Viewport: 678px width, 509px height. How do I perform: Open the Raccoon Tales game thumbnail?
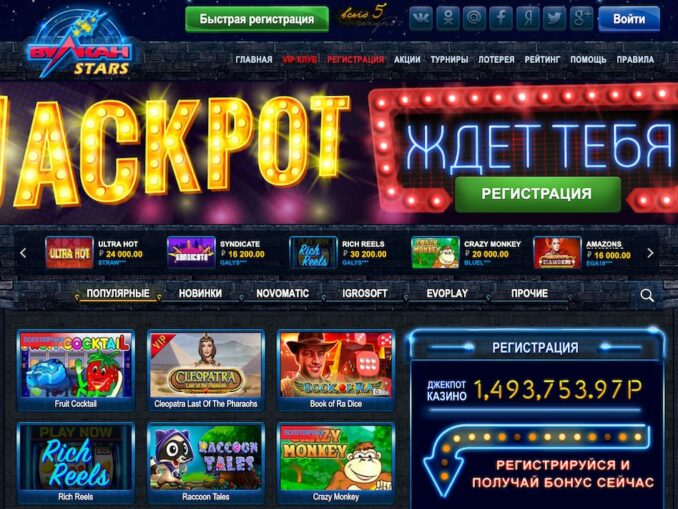[206, 463]
